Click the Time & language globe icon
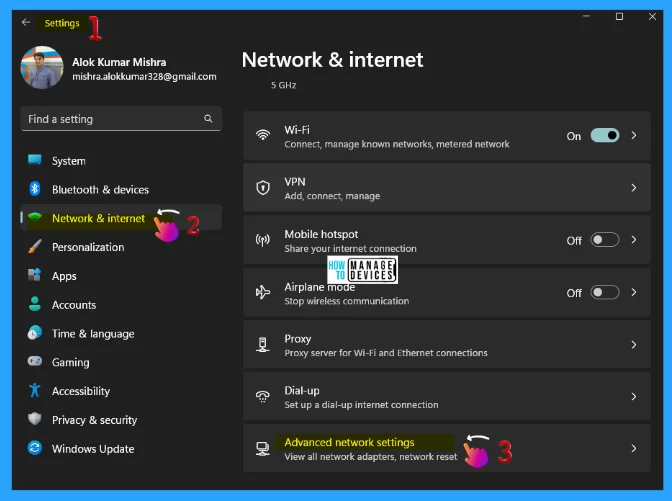This screenshot has width=672, height=501. [35, 333]
